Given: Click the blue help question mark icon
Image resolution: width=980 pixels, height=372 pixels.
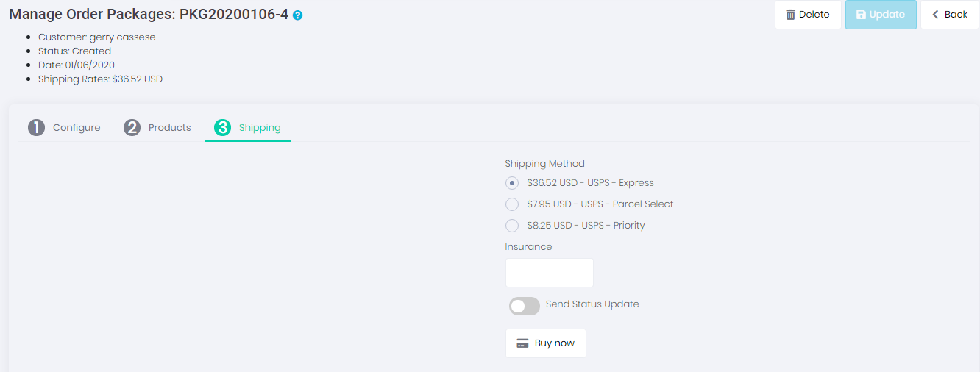Looking at the screenshot, I should [x=297, y=15].
